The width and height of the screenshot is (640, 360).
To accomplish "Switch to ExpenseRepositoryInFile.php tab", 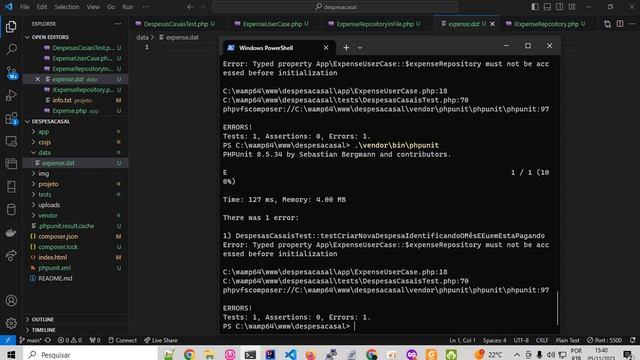I will (x=374, y=24).
